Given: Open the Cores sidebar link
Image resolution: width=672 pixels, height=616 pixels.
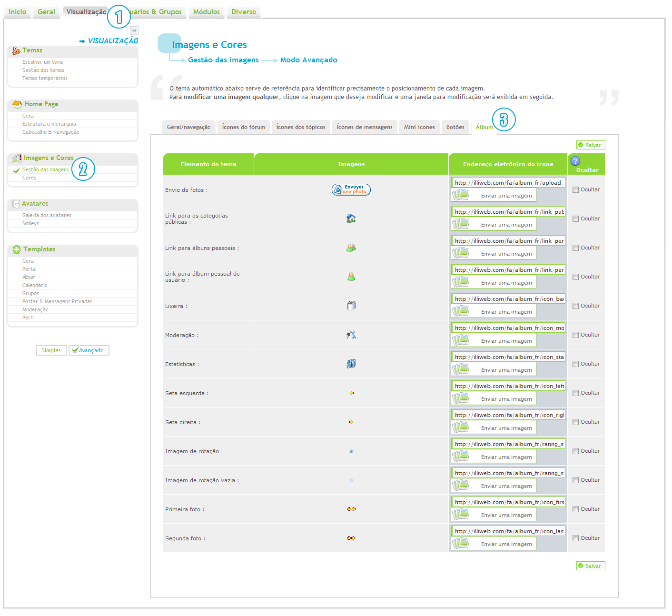Looking at the screenshot, I should coord(29,178).
